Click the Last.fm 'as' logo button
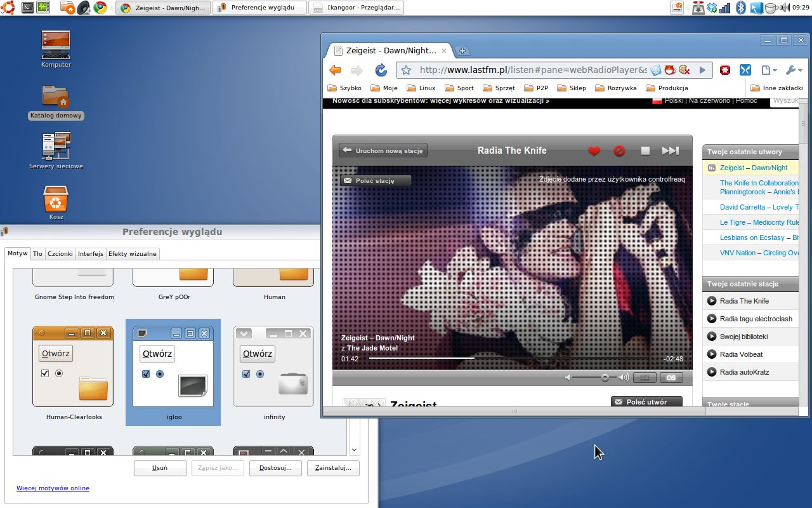This screenshot has width=812, height=508. tap(671, 377)
